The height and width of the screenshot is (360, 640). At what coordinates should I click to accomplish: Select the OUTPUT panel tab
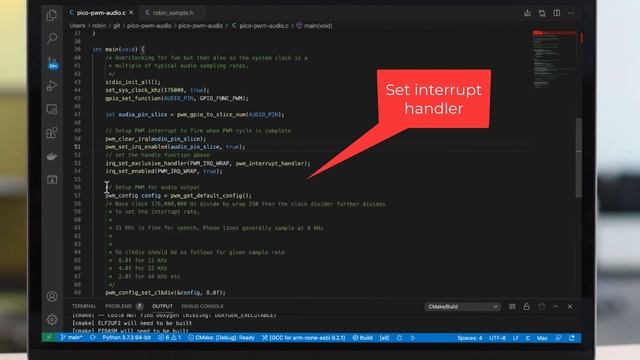click(162, 306)
